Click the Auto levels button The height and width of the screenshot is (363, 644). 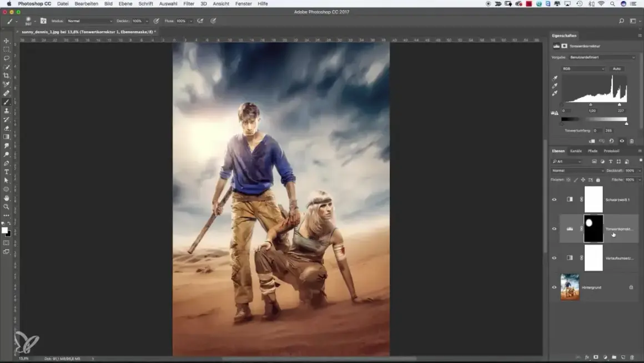tap(616, 69)
